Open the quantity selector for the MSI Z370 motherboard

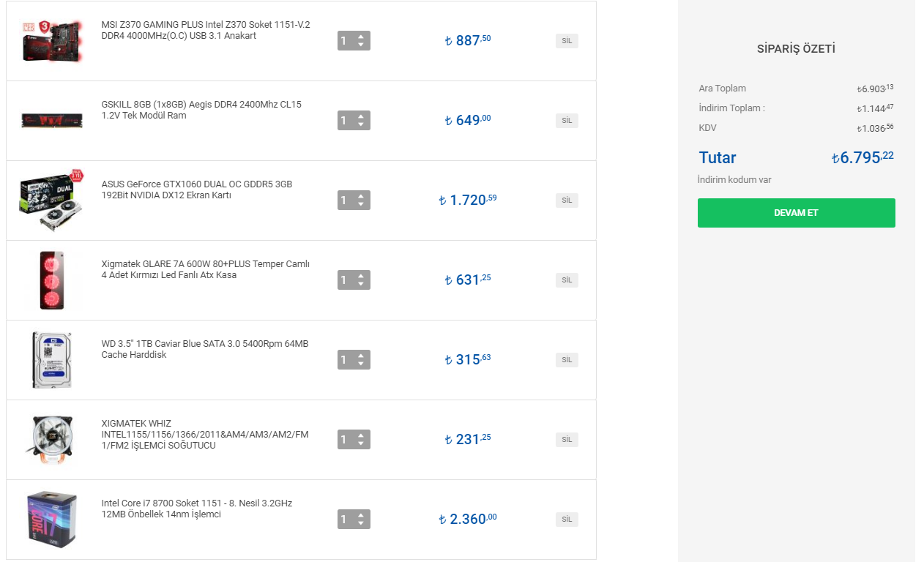pos(354,41)
